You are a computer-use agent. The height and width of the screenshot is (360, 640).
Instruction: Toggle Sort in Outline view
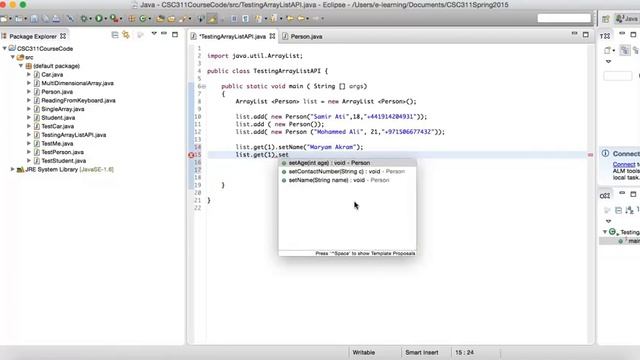pos(629,210)
